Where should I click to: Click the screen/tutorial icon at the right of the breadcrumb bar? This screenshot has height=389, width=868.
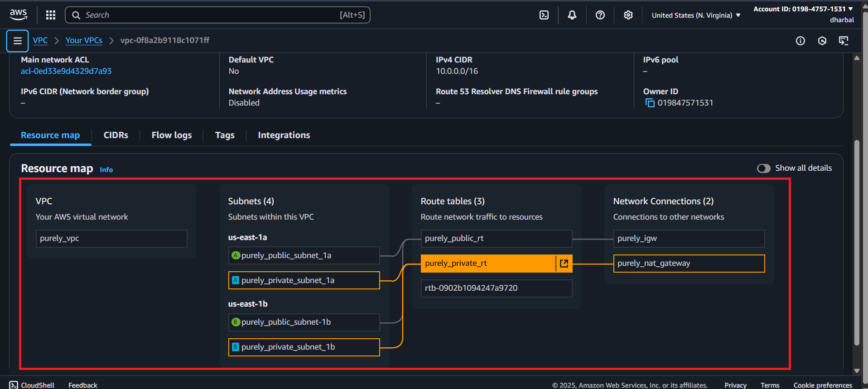[844, 41]
